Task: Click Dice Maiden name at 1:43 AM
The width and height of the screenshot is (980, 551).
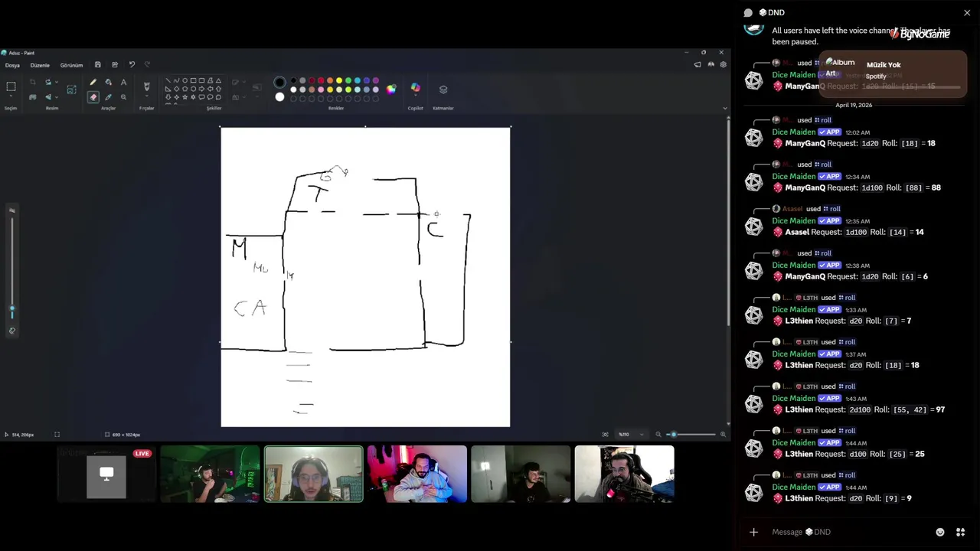Action: point(794,399)
